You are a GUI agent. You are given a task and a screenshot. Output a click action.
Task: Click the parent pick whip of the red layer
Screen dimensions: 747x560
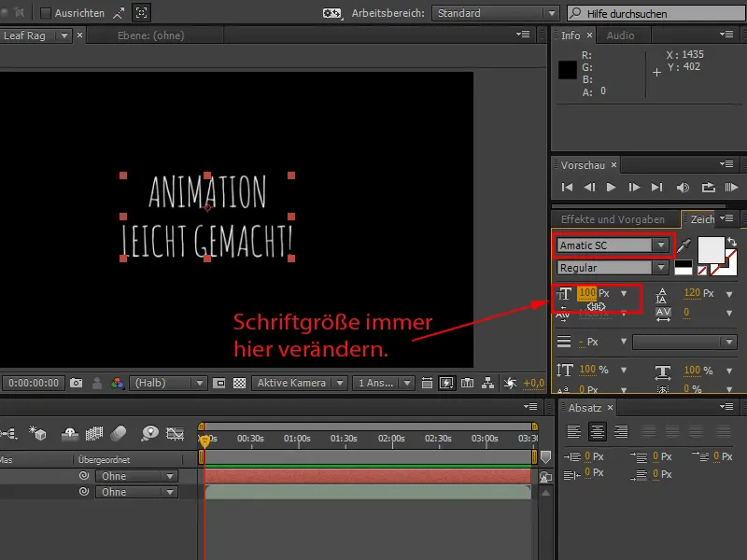point(84,476)
